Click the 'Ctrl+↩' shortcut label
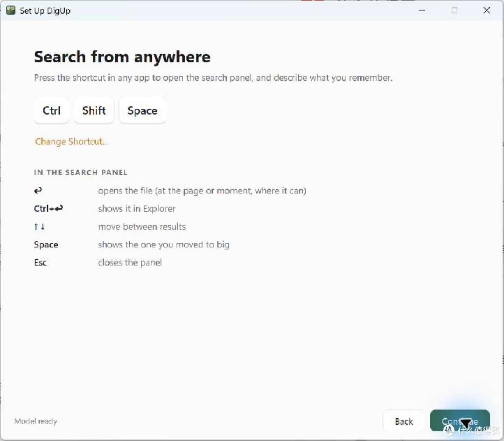The width and height of the screenshot is (504, 441). click(x=48, y=208)
